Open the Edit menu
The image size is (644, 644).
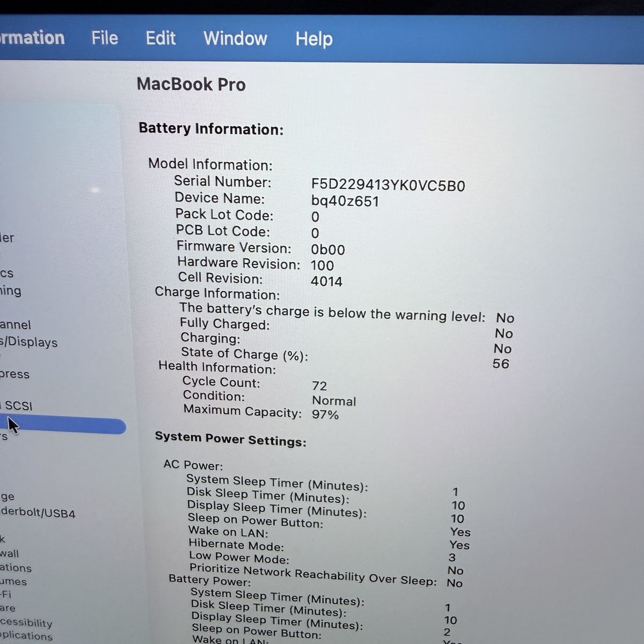tap(160, 38)
